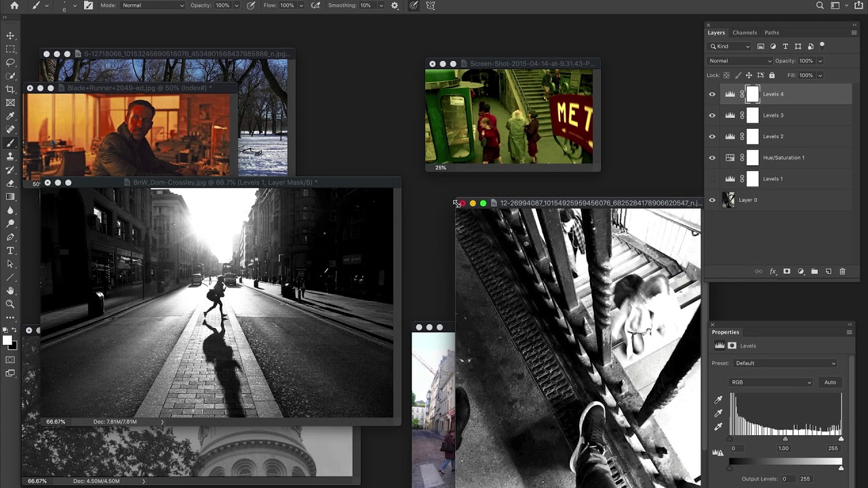Click the foreground color swatch

(x=7, y=340)
